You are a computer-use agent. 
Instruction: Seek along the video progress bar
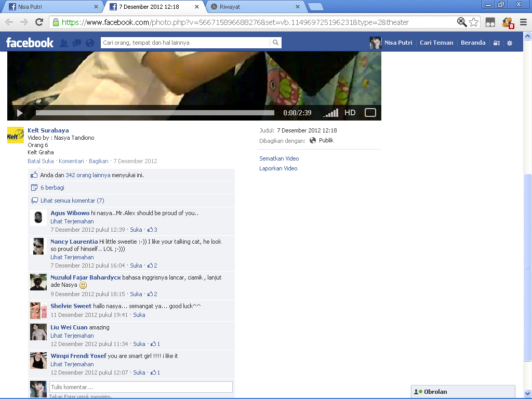(x=155, y=113)
